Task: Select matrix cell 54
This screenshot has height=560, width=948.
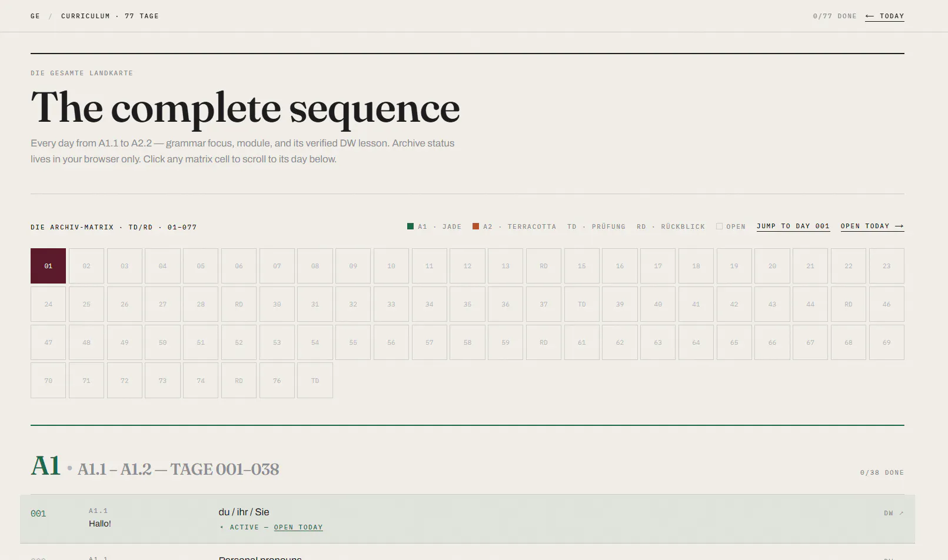Action: 315,342
